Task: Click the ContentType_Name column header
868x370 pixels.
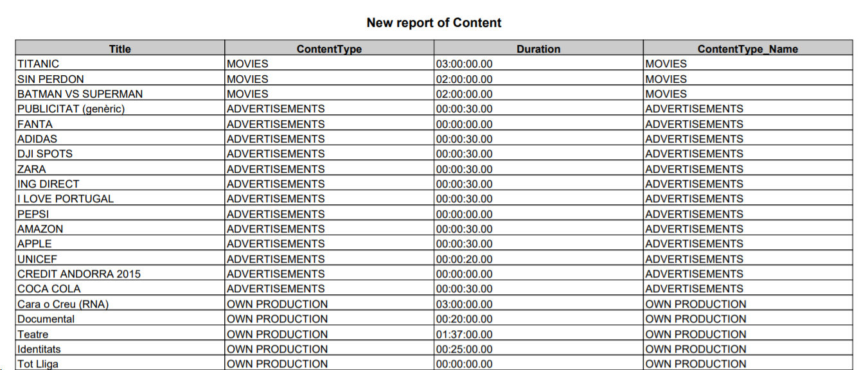Action: pos(748,49)
